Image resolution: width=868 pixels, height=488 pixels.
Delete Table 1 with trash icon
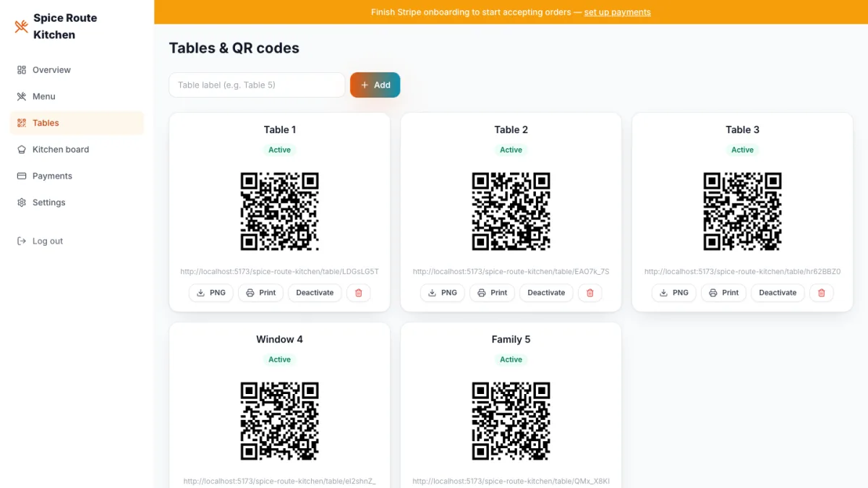pyautogui.click(x=359, y=293)
